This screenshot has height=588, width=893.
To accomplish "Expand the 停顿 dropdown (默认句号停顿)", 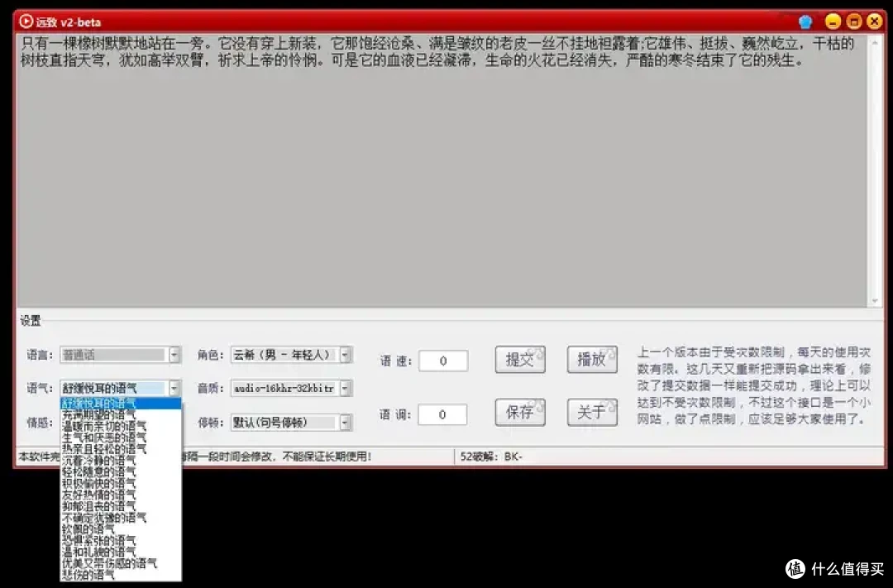I will click(345, 423).
